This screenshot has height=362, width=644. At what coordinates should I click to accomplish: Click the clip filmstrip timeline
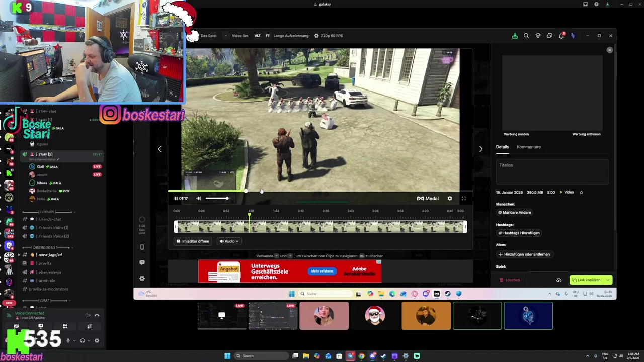tap(320, 227)
